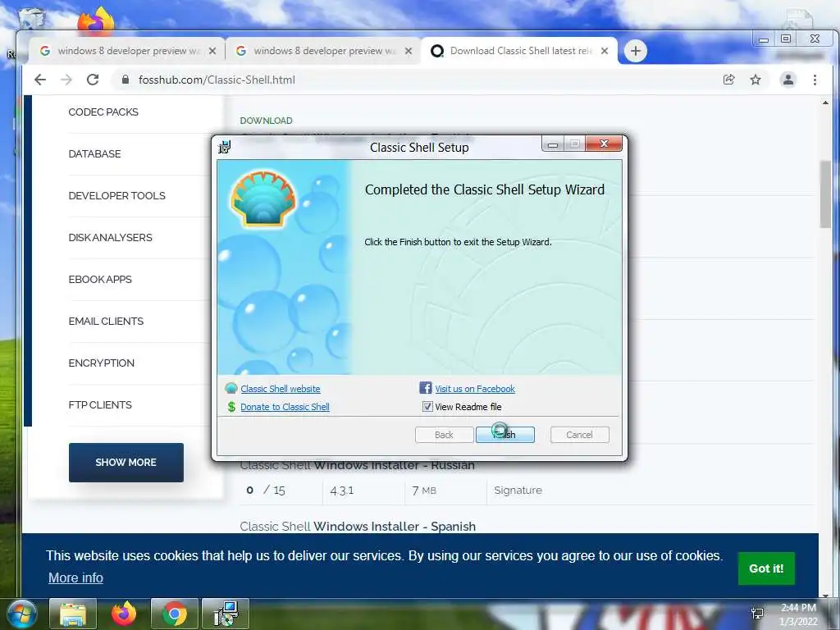Open the CODEC PACKS category
Screen dimensions: 840x630
click(103, 112)
